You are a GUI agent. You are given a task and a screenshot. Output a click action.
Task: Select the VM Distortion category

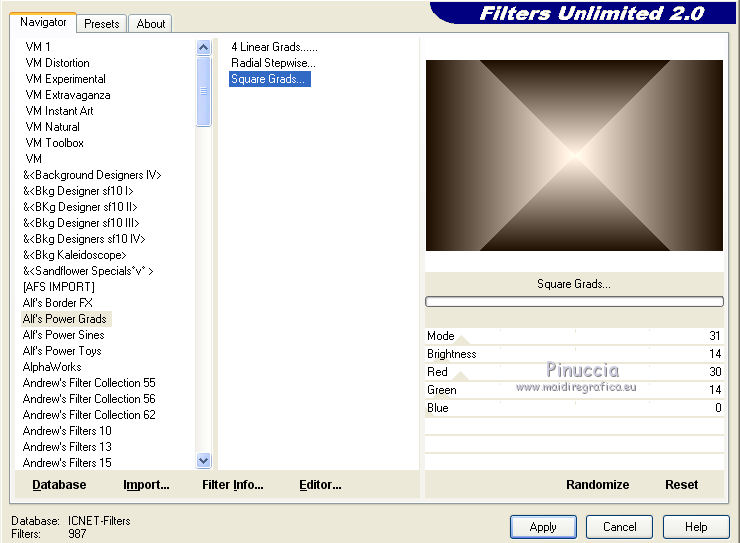[58, 63]
